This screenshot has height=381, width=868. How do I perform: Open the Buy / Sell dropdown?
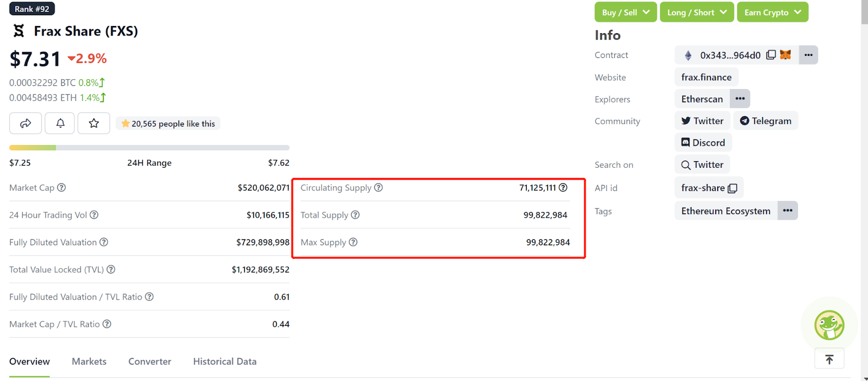pyautogui.click(x=626, y=12)
